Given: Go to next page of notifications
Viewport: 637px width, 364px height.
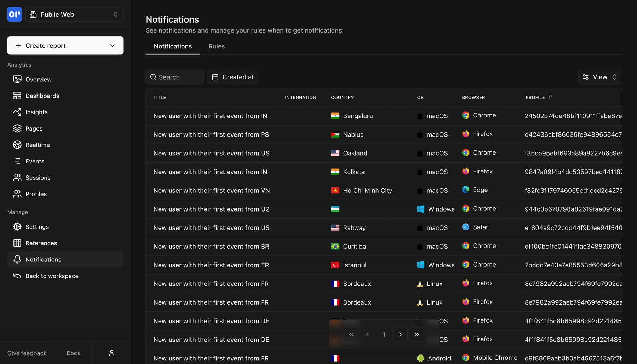Looking at the screenshot, I should [x=400, y=334].
